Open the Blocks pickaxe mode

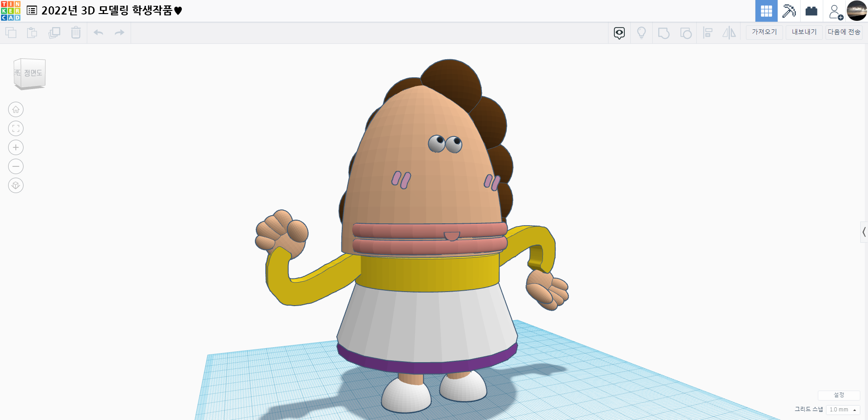pos(789,11)
